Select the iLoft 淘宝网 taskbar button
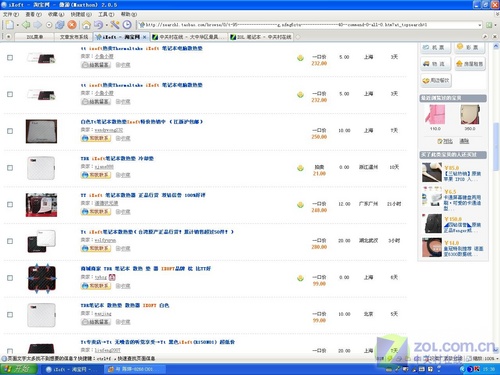This screenshot has height=375, width=500. click(x=72, y=369)
